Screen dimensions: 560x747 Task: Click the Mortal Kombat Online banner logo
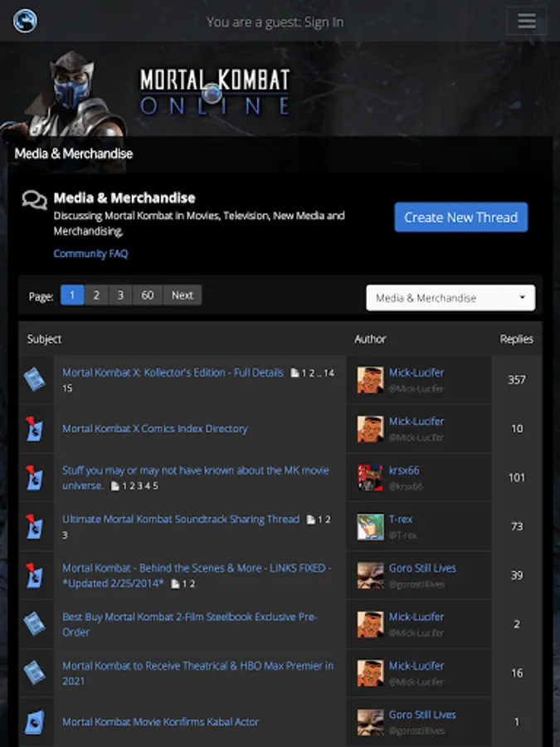tap(215, 92)
